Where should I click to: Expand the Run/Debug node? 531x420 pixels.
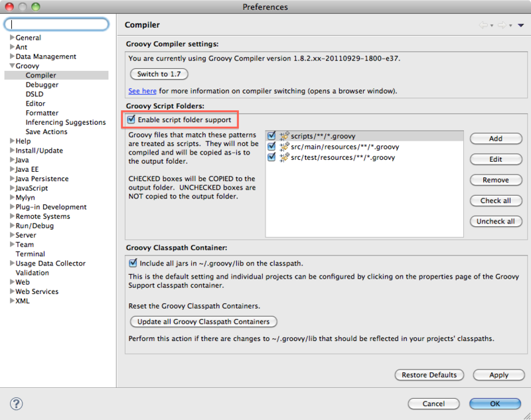12,226
